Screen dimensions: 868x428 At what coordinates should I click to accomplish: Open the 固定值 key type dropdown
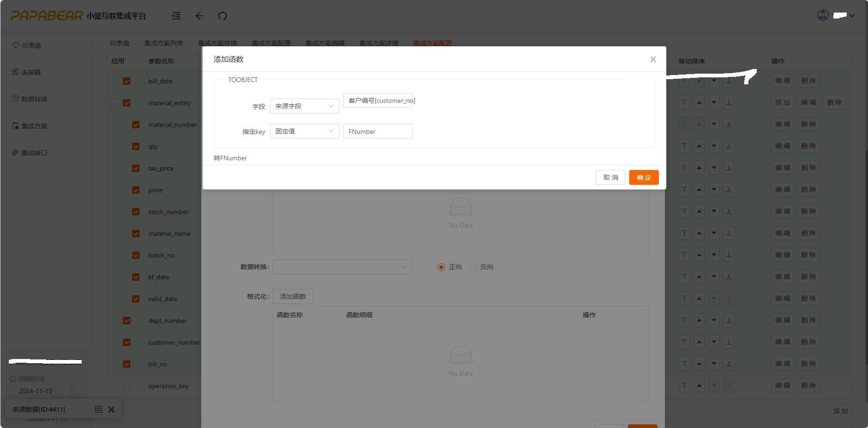304,132
